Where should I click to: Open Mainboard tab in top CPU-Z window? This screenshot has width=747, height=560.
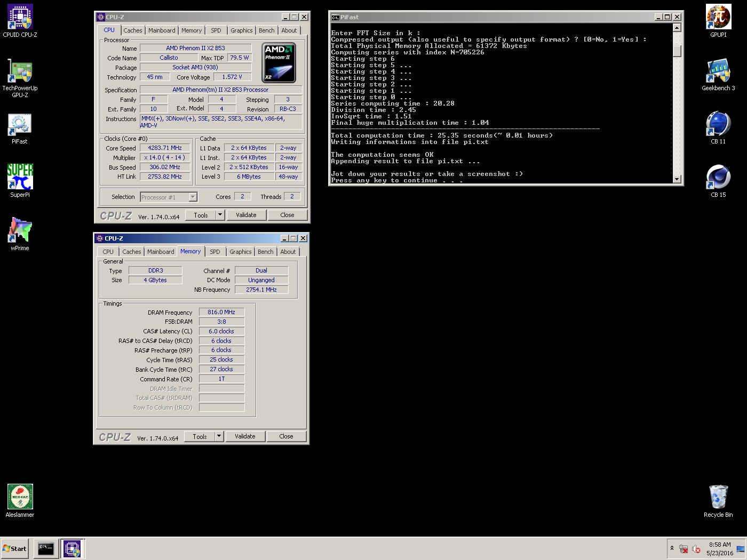tap(162, 30)
